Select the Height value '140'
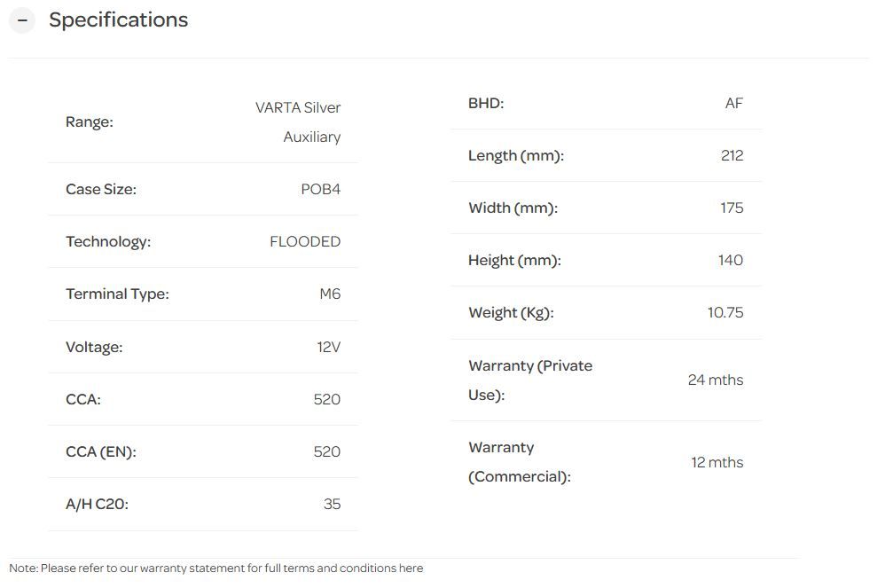 731,260
